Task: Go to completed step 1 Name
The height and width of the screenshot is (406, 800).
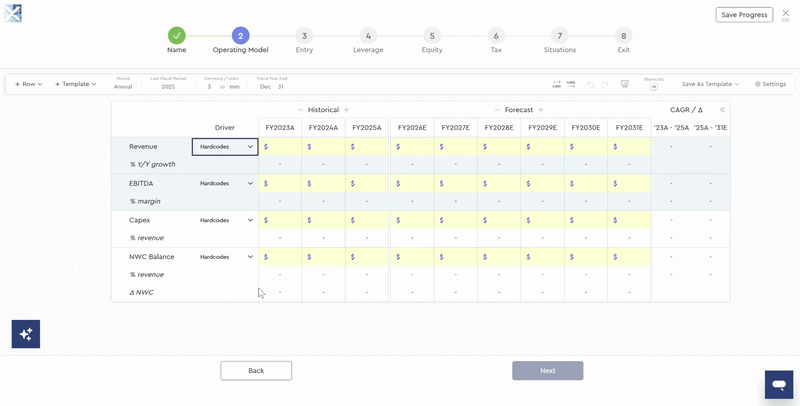Action: (177, 36)
